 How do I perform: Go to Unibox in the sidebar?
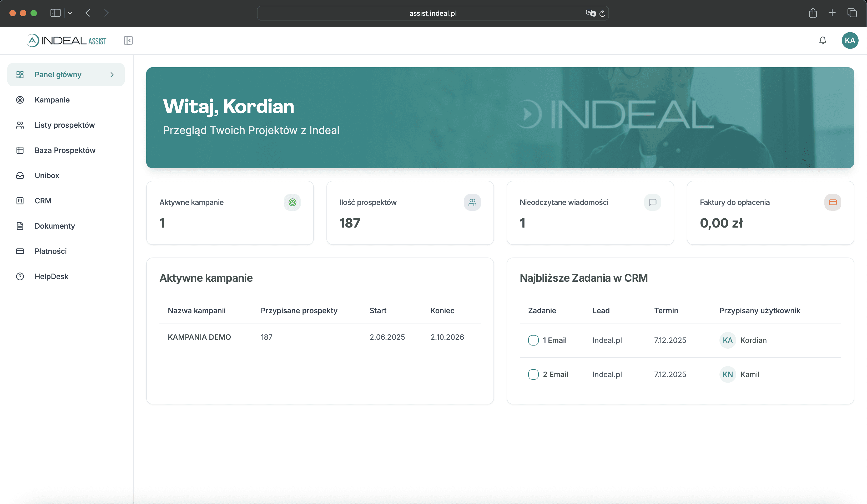click(47, 175)
